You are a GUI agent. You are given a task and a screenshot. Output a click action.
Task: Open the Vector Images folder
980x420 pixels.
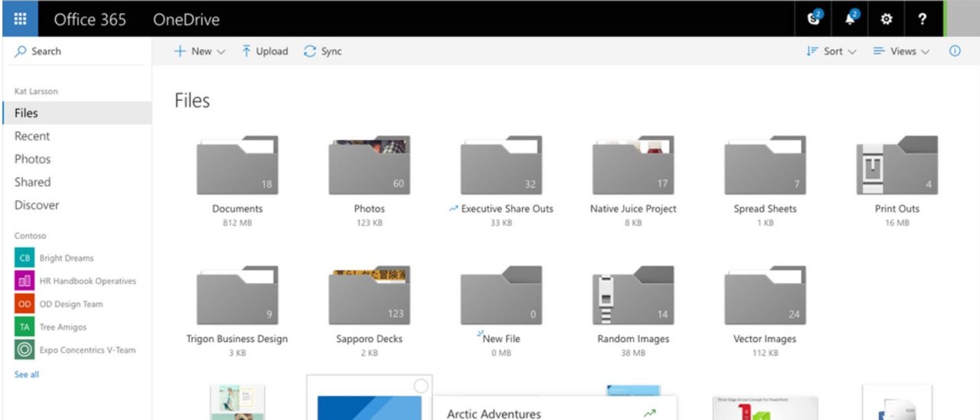(x=766, y=296)
